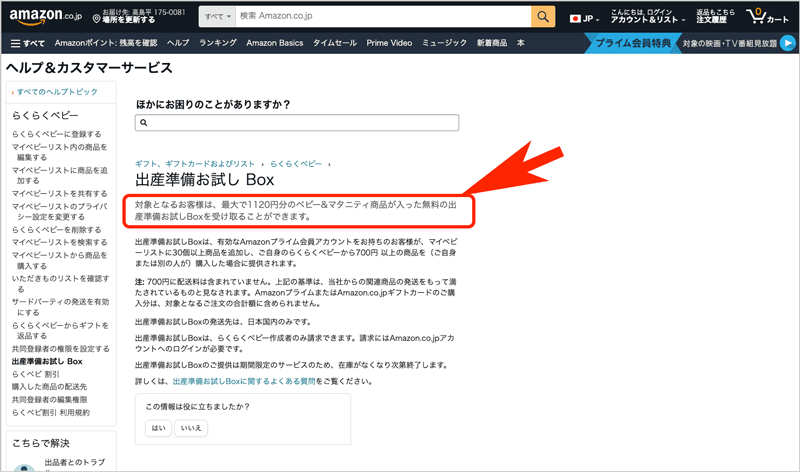The height and width of the screenshot is (472, 800).
Task: Open マイベビーリストに商品を追加する link
Action: click(x=60, y=175)
